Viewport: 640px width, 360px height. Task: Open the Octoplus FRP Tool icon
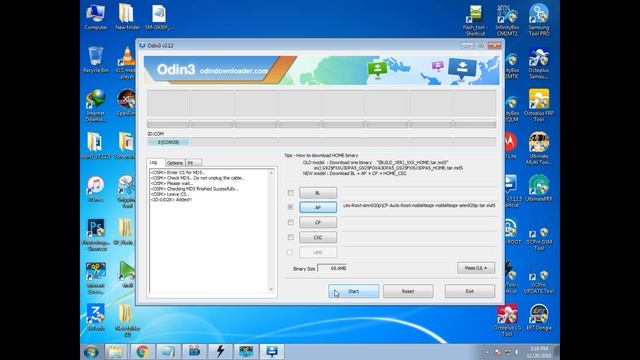[539, 105]
